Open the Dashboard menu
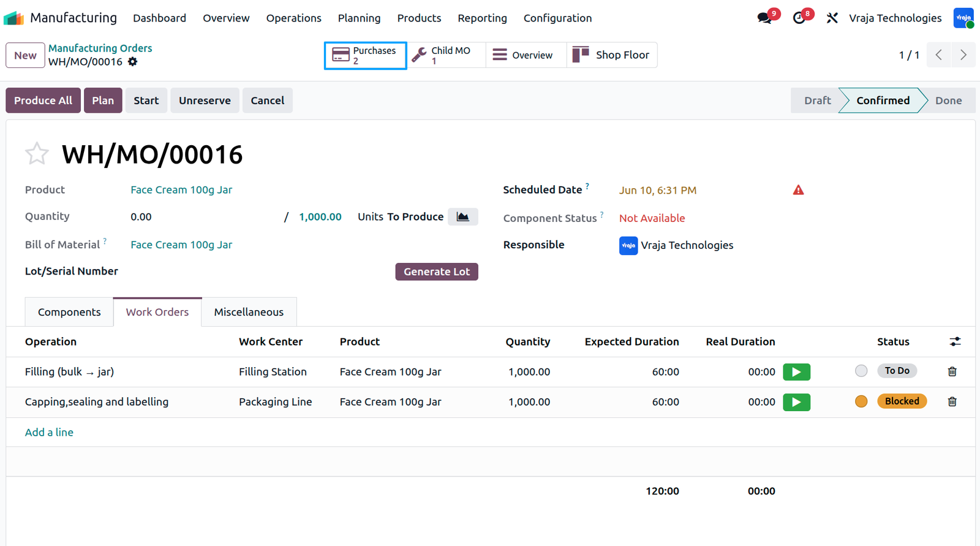The width and height of the screenshot is (980, 546). (x=159, y=18)
